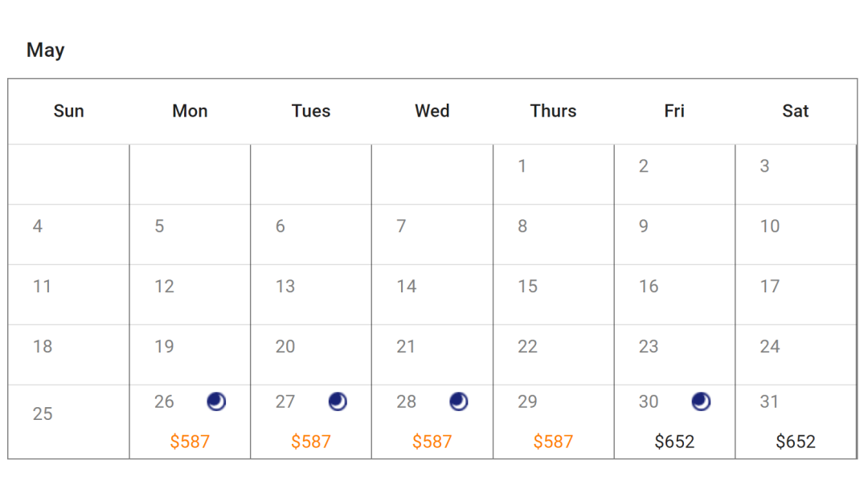Click the moon icon on May 28

coord(459,401)
